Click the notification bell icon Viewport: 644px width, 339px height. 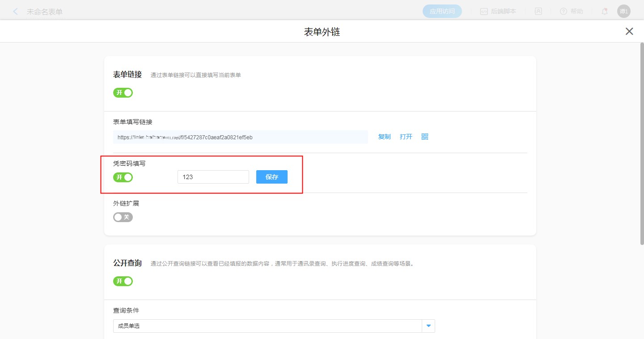coord(604,12)
